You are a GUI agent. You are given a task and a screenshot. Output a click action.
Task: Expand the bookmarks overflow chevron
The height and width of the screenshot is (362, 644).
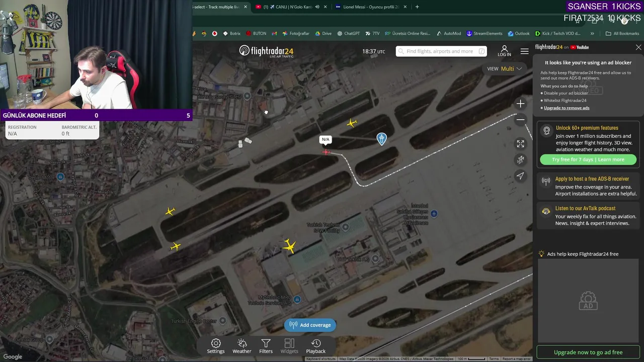(x=592, y=34)
